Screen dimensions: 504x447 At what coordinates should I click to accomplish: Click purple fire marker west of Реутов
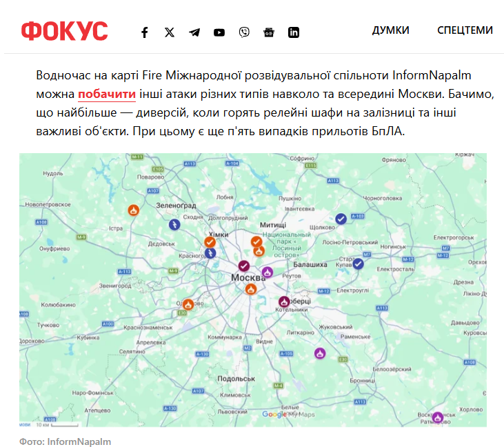coord(268,272)
